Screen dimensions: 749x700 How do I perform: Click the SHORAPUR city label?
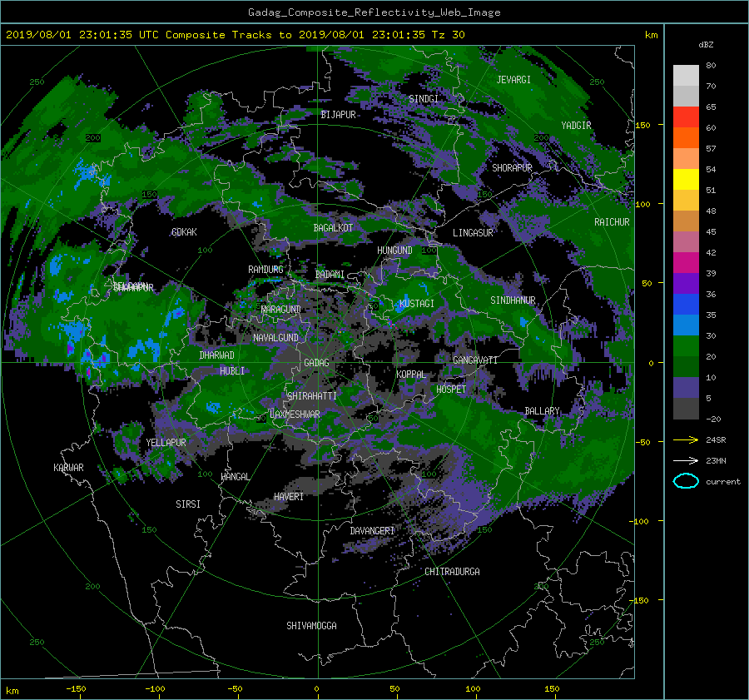pyautogui.click(x=512, y=168)
